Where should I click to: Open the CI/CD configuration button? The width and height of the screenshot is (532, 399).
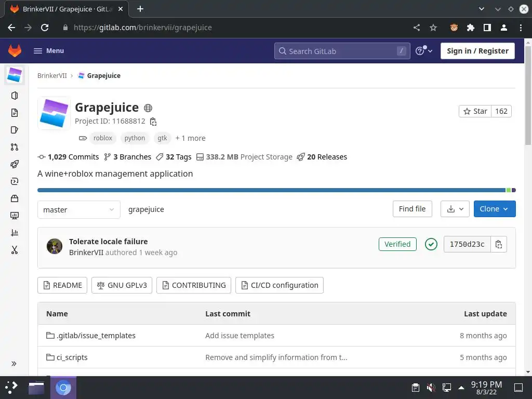(280, 285)
